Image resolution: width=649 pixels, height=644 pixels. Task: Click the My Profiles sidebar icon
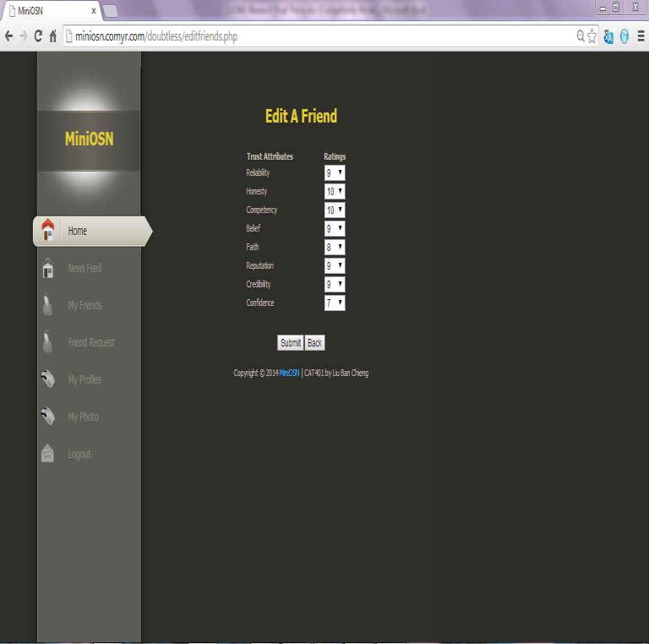click(x=48, y=379)
